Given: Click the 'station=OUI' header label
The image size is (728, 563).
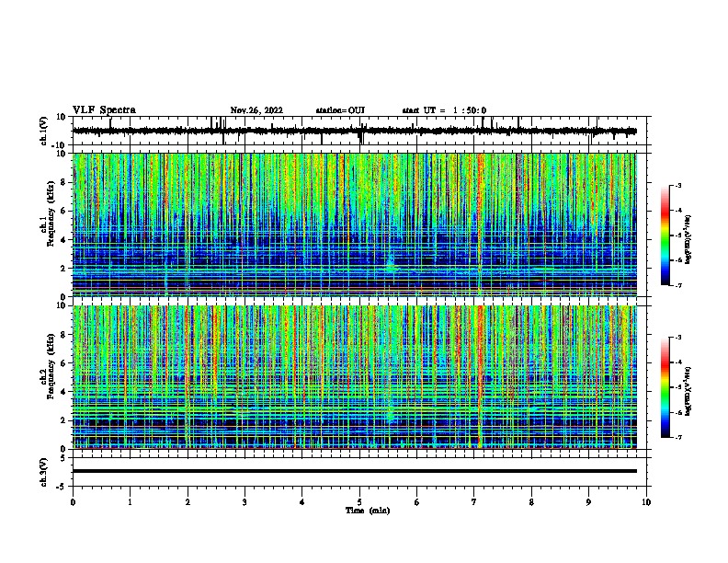Looking at the screenshot, I should (340, 110).
